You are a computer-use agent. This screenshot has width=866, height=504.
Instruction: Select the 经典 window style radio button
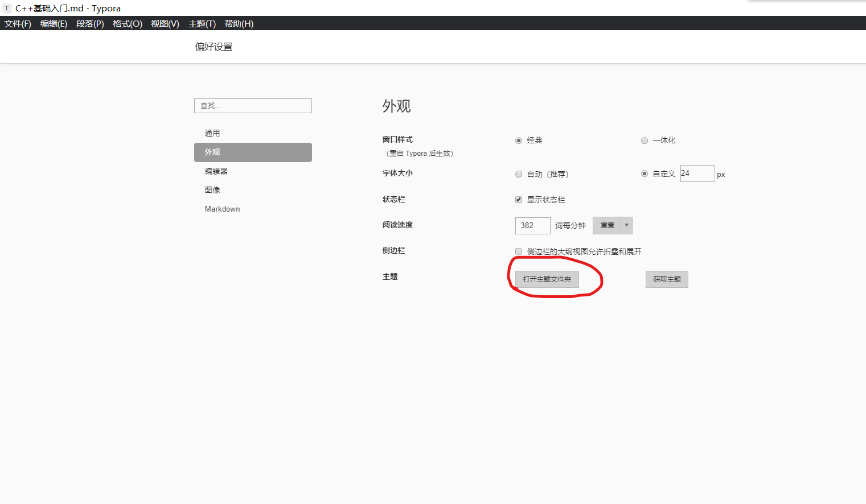[518, 140]
